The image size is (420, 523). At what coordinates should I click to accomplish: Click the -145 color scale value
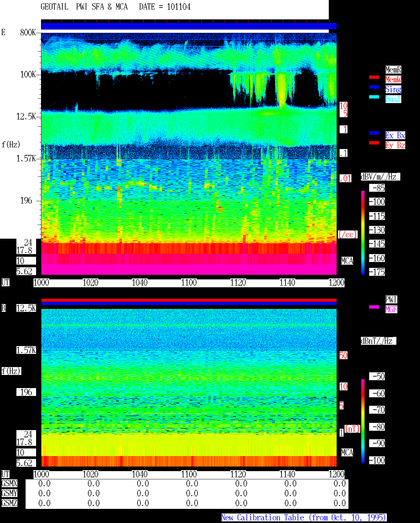pyautogui.click(x=377, y=244)
